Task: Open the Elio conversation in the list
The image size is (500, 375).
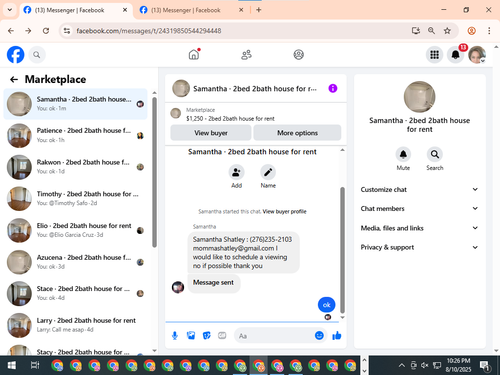Action: [76, 230]
